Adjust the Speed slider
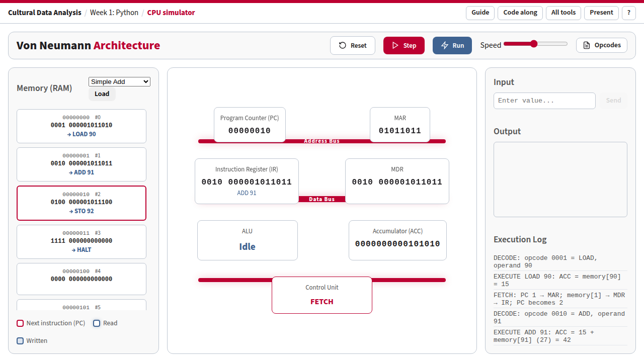644x362 pixels. coord(535,44)
